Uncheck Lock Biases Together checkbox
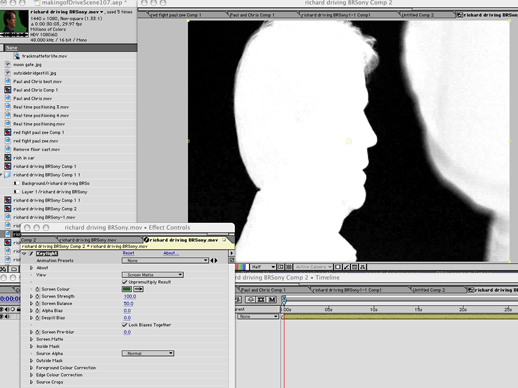518x388 pixels. 125,325
